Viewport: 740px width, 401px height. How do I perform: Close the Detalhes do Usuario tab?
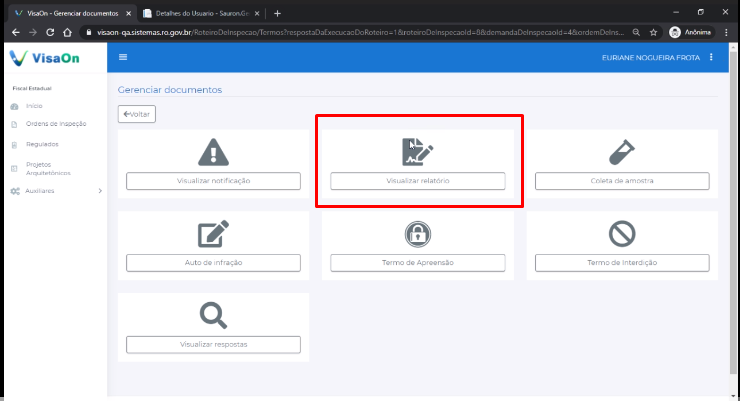[257, 13]
